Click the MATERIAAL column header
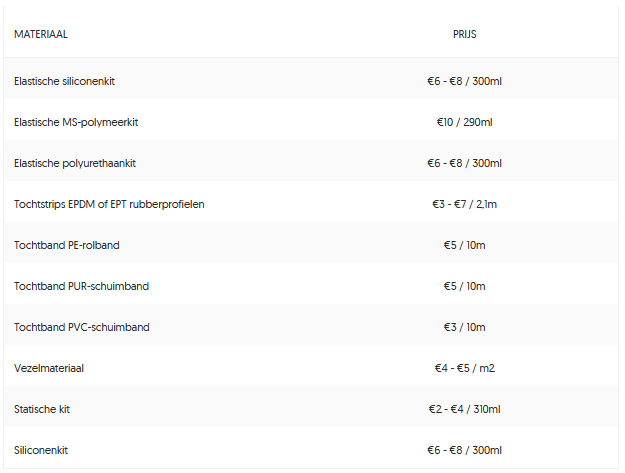The width and height of the screenshot is (625, 473). point(41,34)
